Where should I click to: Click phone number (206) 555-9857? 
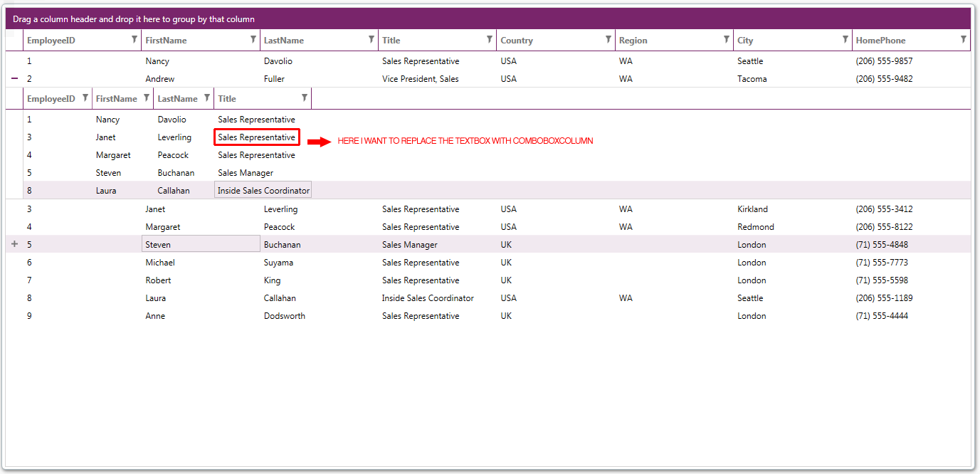[884, 61]
